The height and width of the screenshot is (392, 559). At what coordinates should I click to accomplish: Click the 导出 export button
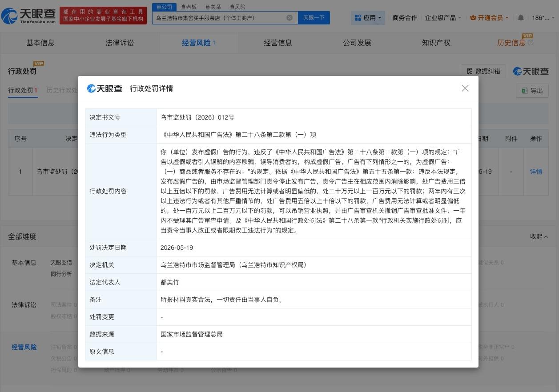click(x=532, y=91)
